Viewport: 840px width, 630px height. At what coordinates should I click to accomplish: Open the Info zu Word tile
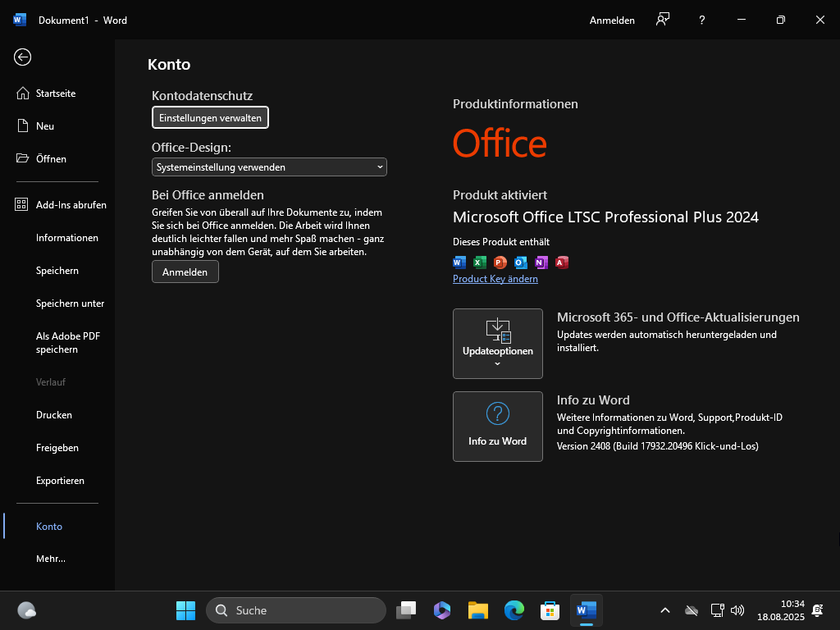pos(498,427)
